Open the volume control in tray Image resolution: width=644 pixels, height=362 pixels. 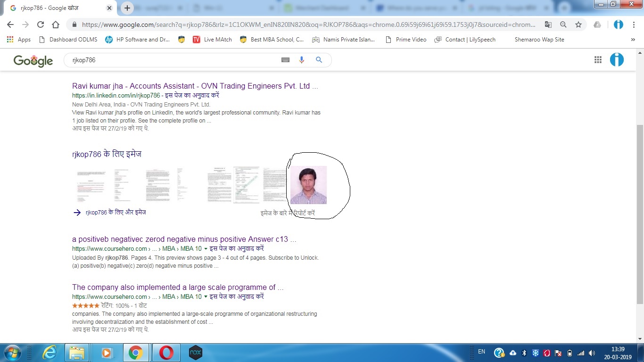click(592, 353)
